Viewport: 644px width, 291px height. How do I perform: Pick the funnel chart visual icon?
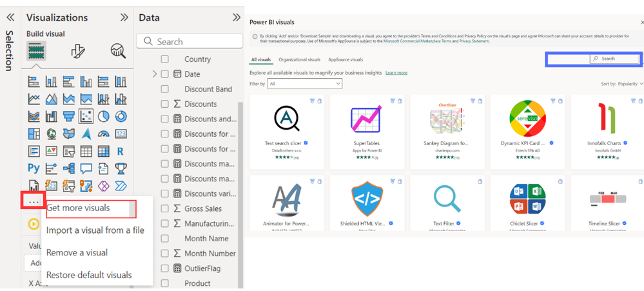tap(68, 116)
